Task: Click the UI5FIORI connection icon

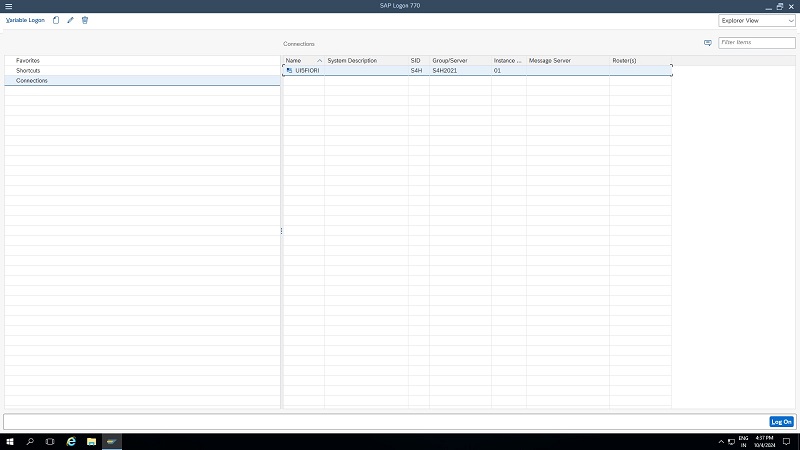Action: coord(289,70)
